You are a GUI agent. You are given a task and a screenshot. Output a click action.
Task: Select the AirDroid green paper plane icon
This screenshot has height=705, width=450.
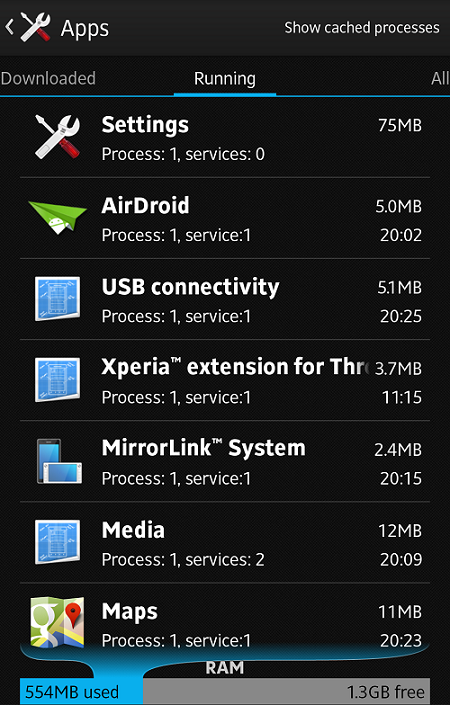point(58,218)
